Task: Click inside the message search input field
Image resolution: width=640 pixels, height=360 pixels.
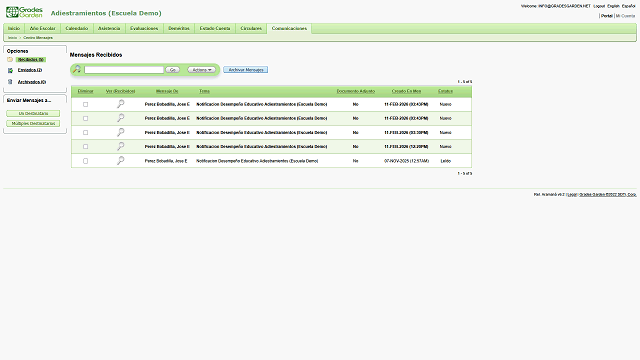Action: pos(124,70)
